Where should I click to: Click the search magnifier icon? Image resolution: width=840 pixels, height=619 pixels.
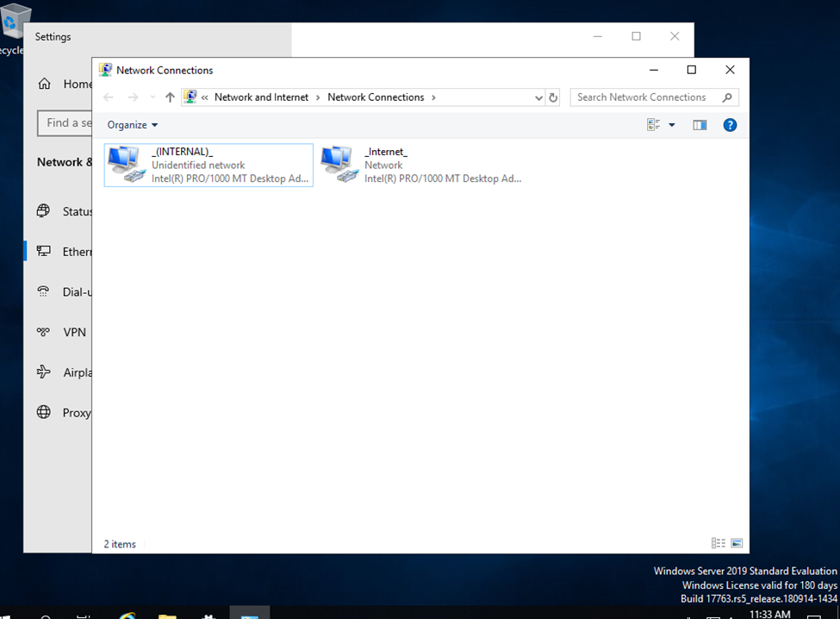tap(727, 97)
